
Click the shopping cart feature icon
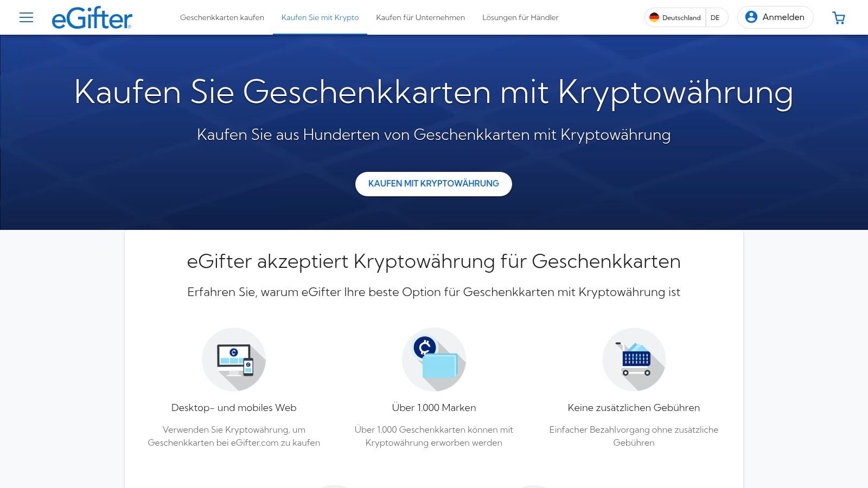tap(634, 359)
